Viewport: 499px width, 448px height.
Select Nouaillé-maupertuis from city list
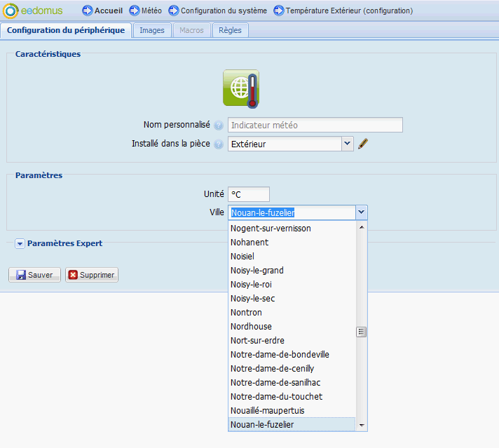pos(292,410)
